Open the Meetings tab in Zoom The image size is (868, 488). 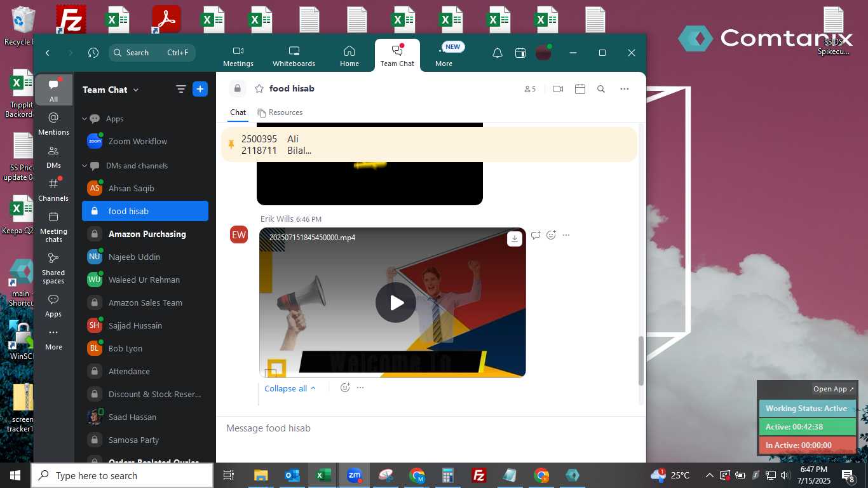tap(238, 57)
